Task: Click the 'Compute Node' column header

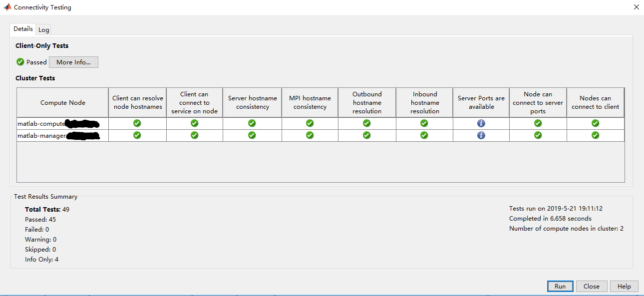Action: pos(63,103)
